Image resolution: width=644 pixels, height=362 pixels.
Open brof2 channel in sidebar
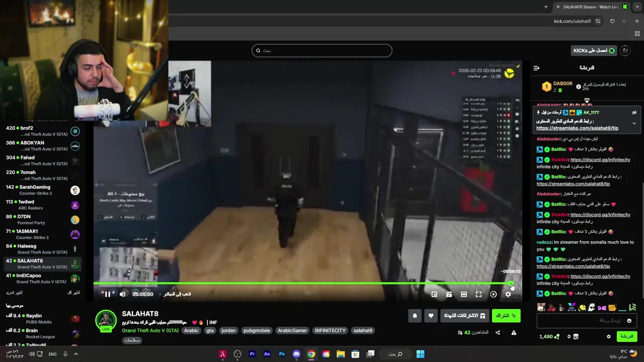tap(42, 131)
